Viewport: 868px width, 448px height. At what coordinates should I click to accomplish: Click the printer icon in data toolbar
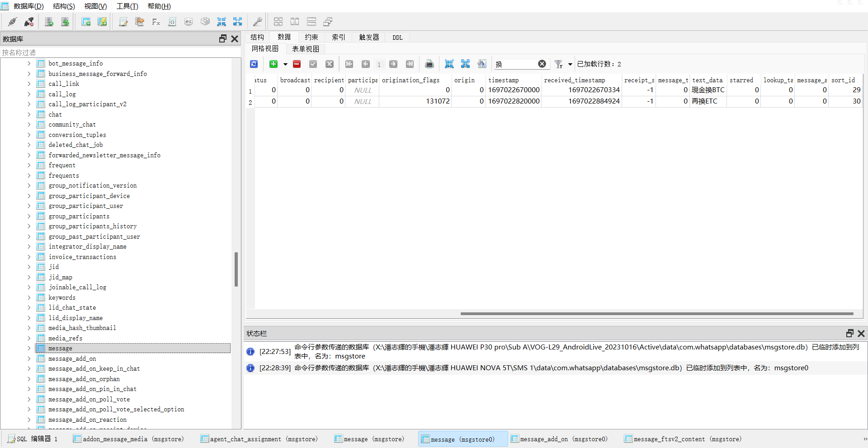click(x=429, y=64)
